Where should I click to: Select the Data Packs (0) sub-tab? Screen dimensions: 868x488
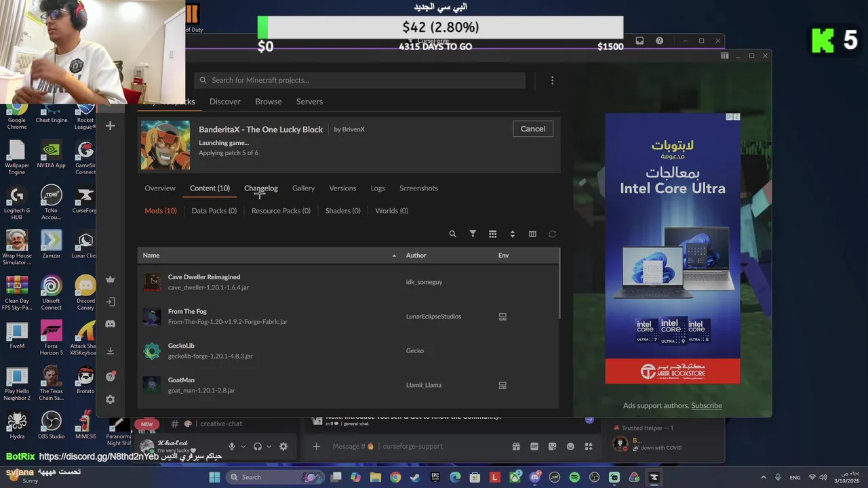(214, 211)
